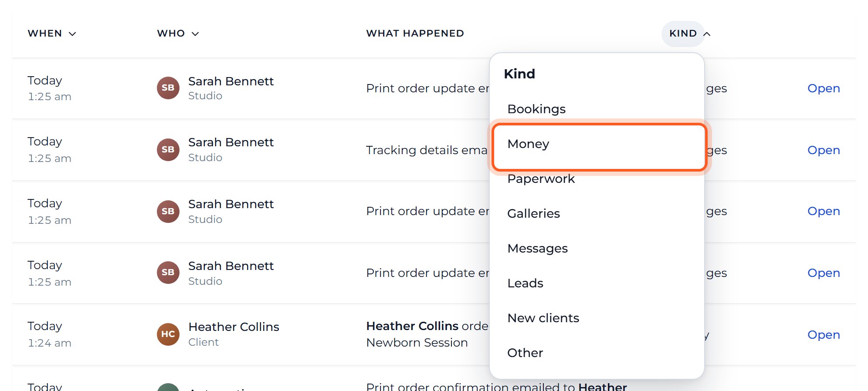Select Bookings in the Kind menu
Viewport: 868px width, 391px height.
point(597,109)
